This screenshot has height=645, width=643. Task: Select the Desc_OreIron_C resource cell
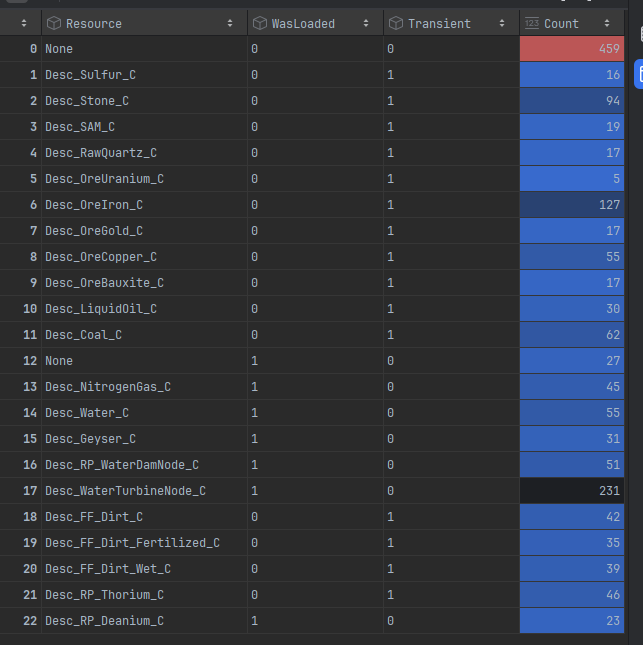click(x=144, y=205)
